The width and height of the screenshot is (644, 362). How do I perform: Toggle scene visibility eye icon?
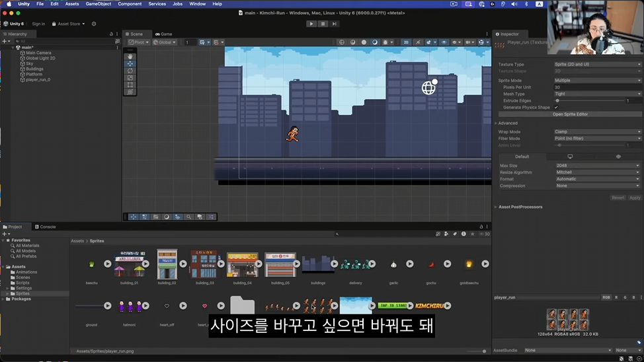[x=444, y=42]
